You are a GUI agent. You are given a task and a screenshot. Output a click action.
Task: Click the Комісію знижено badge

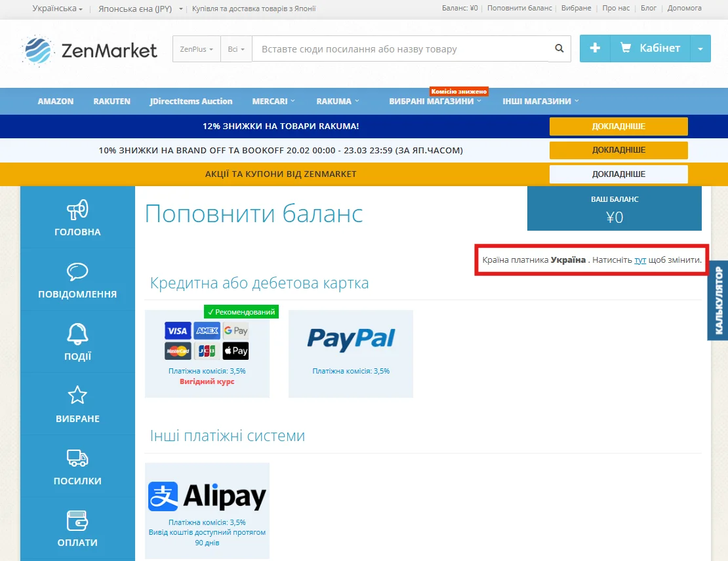pos(458,91)
